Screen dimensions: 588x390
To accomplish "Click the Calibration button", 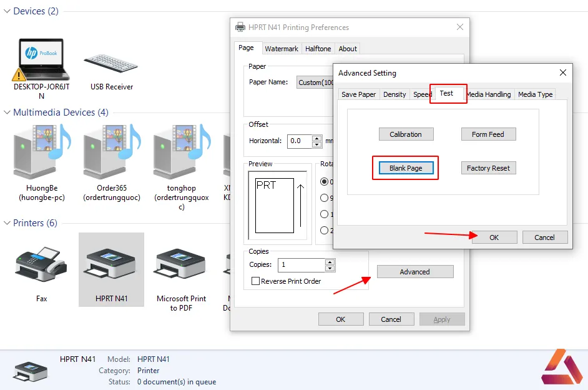I will [406, 134].
